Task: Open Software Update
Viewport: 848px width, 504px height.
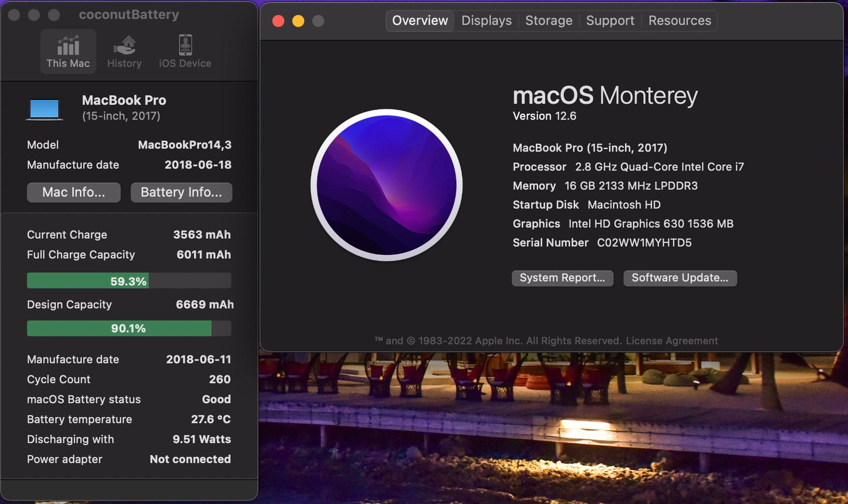Action: (x=680, y=278)
